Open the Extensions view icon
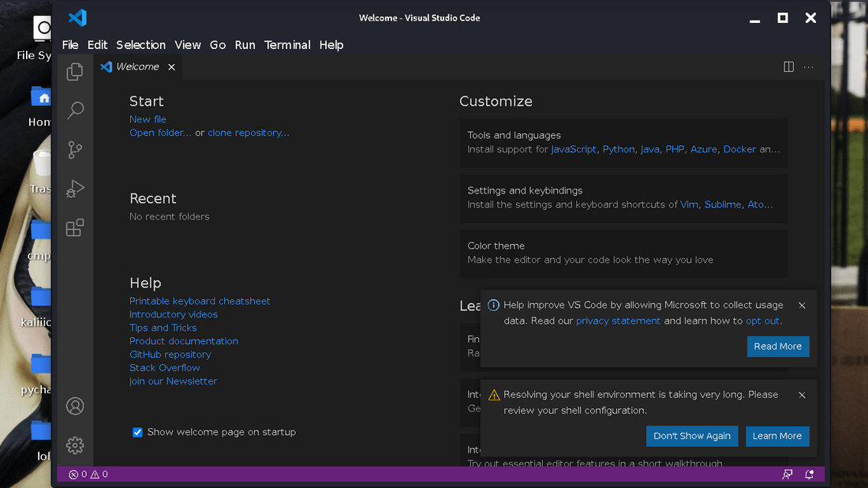The image size is (868, 488). [75, 228]
